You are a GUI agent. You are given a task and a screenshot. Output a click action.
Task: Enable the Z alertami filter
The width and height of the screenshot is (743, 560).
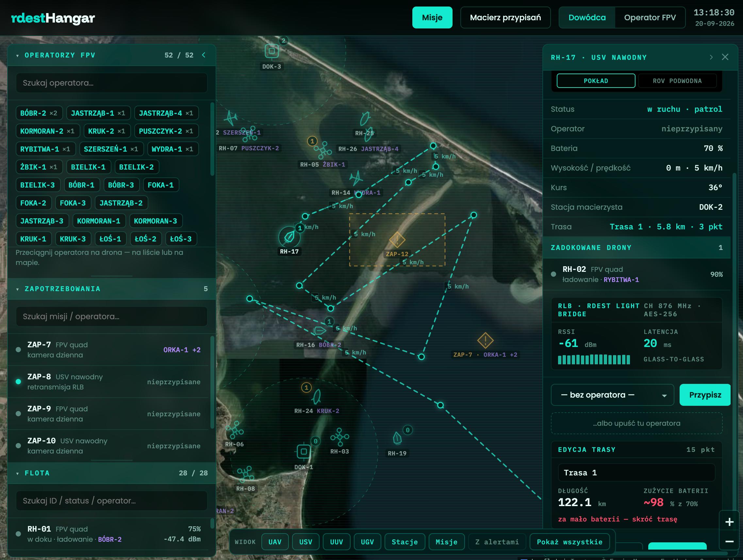(497, 542)
